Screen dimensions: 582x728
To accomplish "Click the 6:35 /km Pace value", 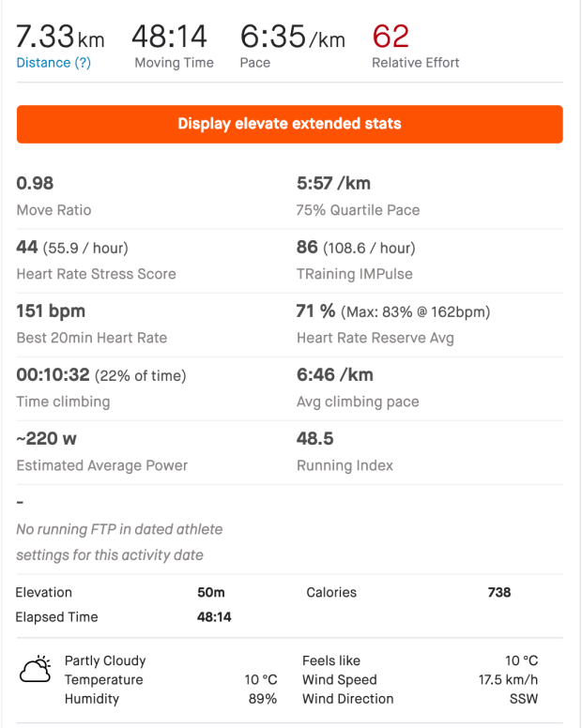I will point(292,38).
